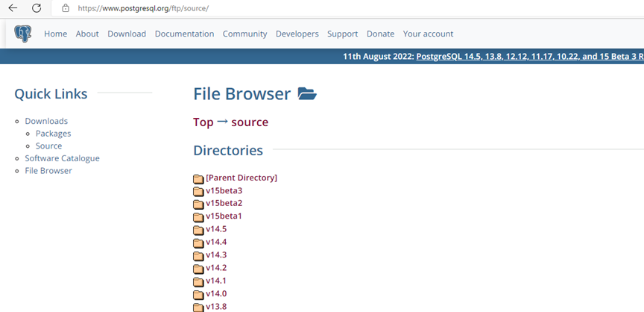Open the v14.0 directory link
This screenshot has height=312, width=644.
(216, 293)
